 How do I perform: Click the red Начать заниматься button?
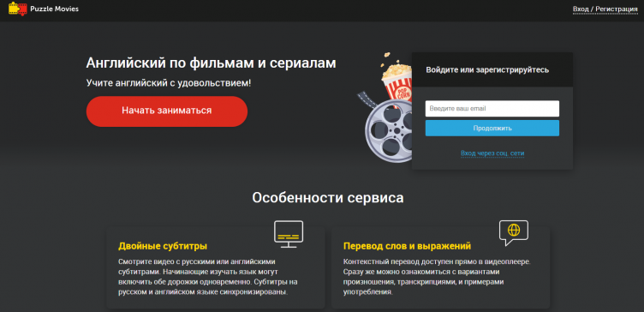tap(167, 111)
